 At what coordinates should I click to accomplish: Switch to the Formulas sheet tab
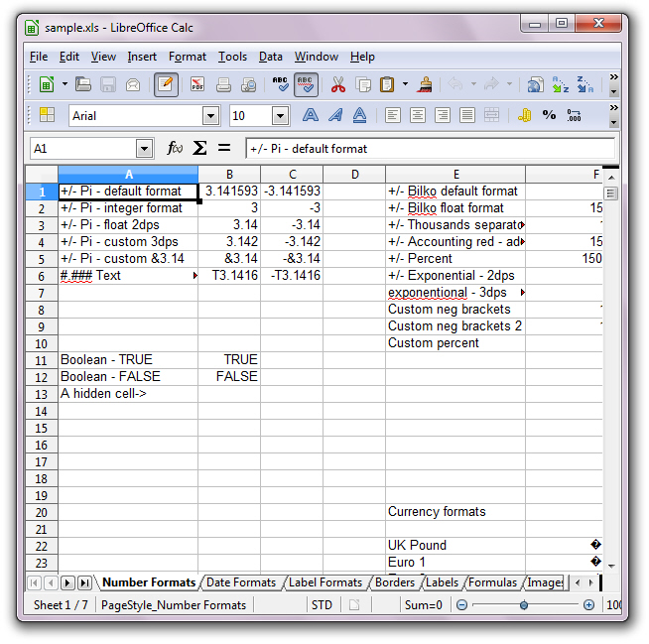coord(492,582)
